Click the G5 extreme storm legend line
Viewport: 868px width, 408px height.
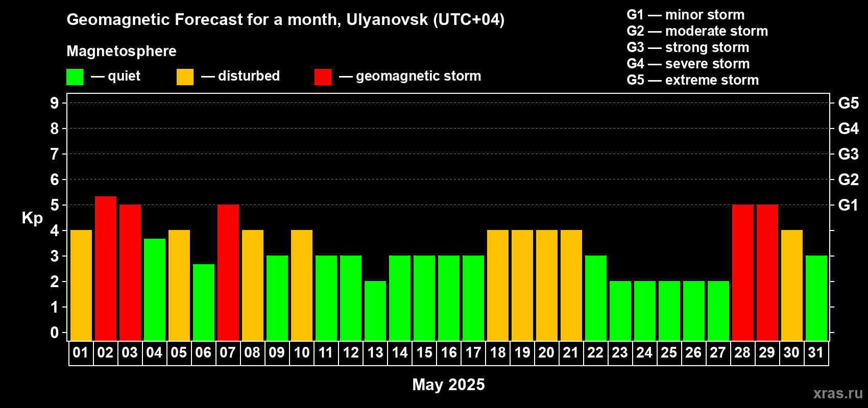(x=693, y=80)
